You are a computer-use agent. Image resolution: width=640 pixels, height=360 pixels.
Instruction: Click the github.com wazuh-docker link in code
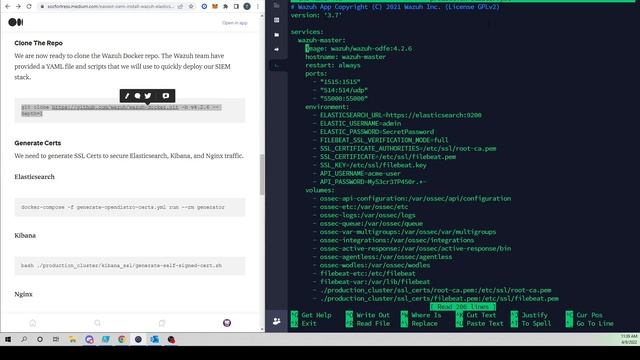coord(115,107)
